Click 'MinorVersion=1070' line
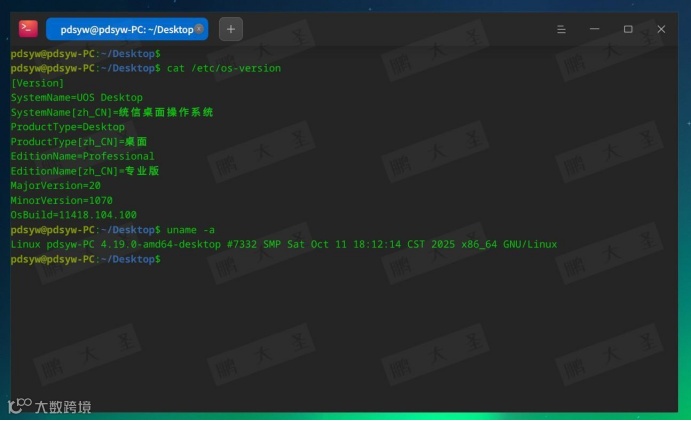This screenshot has height=421, width=691. [62, 200]
